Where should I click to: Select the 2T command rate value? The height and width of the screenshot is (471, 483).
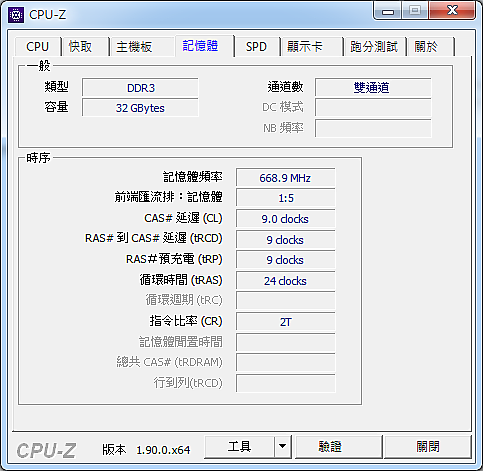click(286, 322)
